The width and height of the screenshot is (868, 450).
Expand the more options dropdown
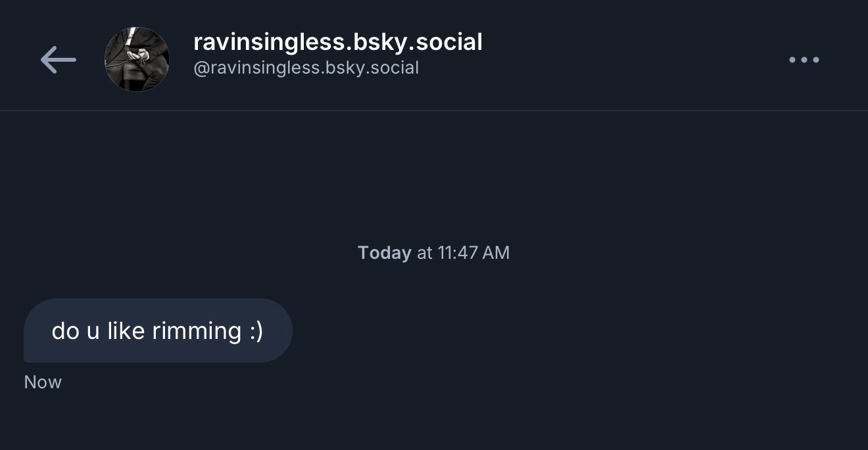click(x=804, y=60)
